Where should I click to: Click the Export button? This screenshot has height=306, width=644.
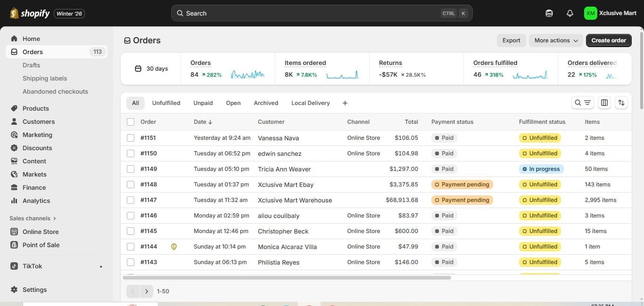pos(511,40)
